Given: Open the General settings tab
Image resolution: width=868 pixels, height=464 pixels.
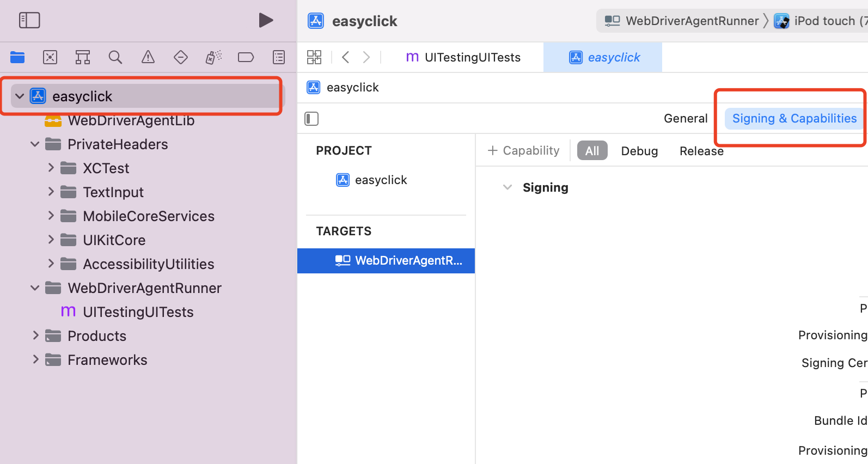Looking at the screenshot, I should tap(686, 119).
